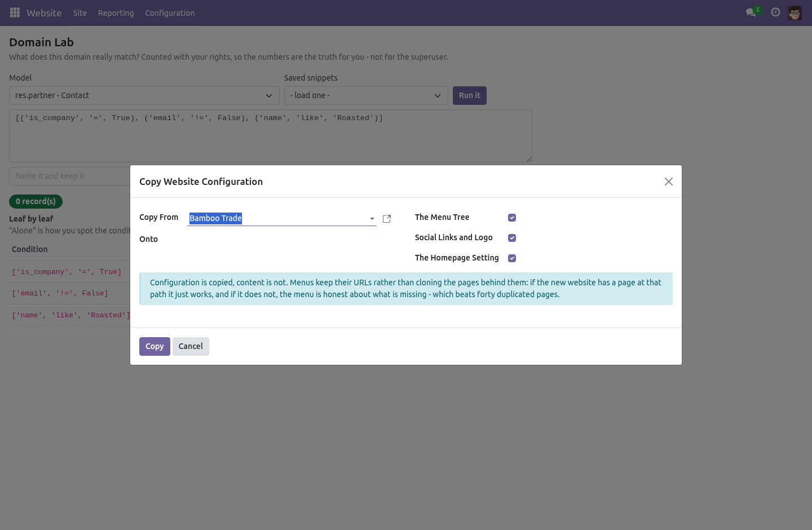Click the ['name', 'like', 'Roasted'] condition row

click(x=70, y=315)
